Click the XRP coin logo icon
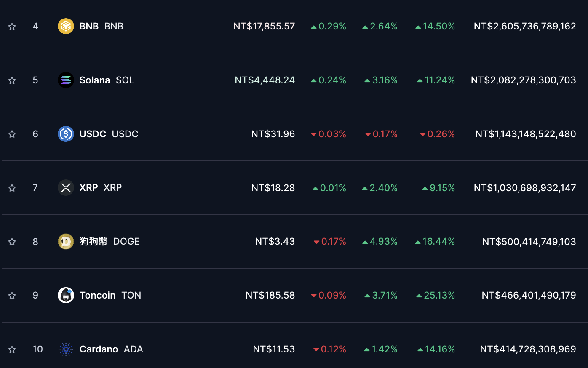 click(x=66, y=188)
